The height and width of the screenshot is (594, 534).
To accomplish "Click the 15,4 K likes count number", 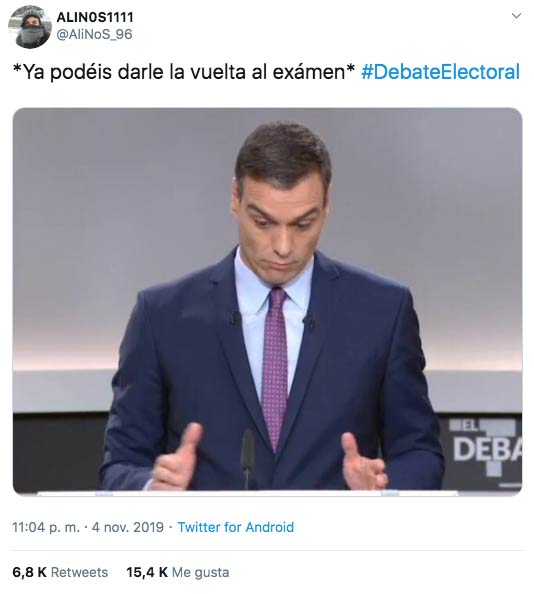I will [x=147, y=572].
